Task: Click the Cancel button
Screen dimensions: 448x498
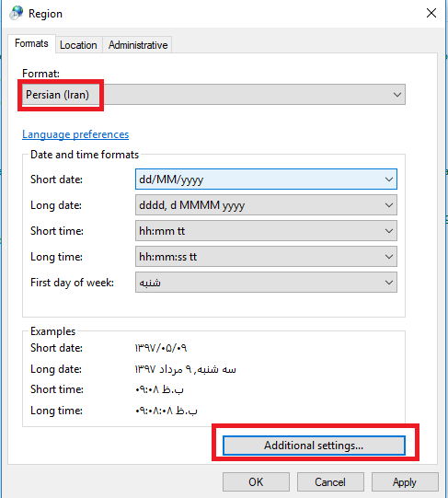Action: [x=330, y=481]
